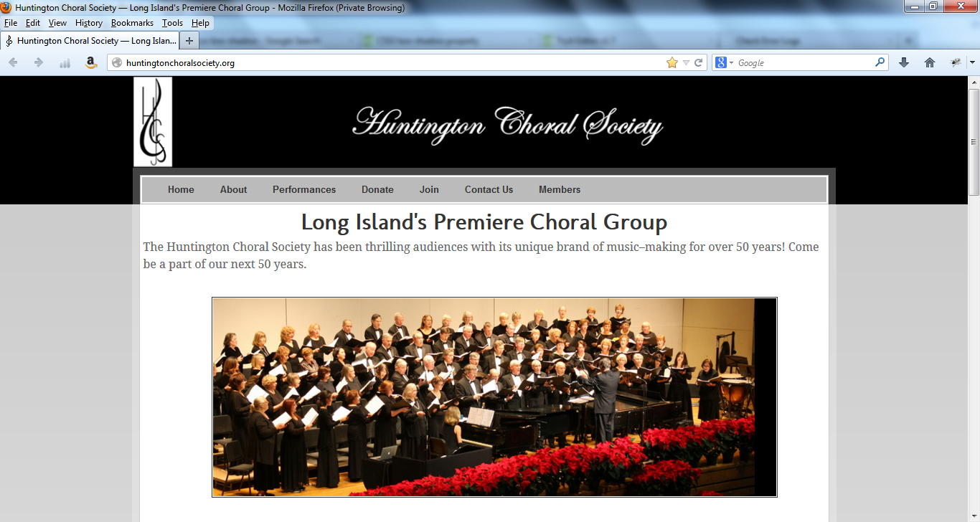Screen dimensions: 980x522
Task: Reload the page with the refresh icon
Action: [698, 62]
